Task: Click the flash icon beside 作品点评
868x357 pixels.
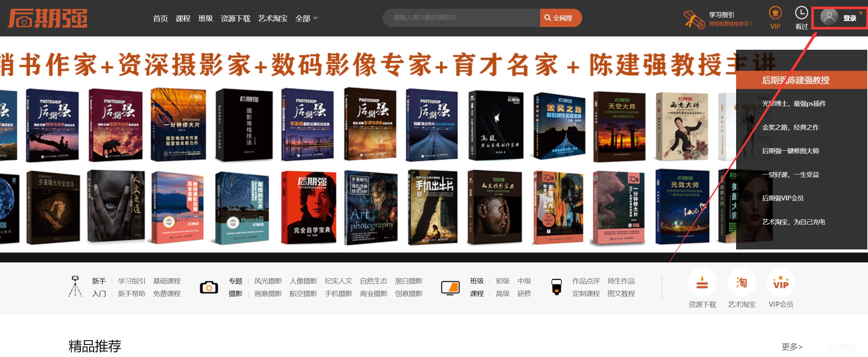Action: tap(556, 287)
